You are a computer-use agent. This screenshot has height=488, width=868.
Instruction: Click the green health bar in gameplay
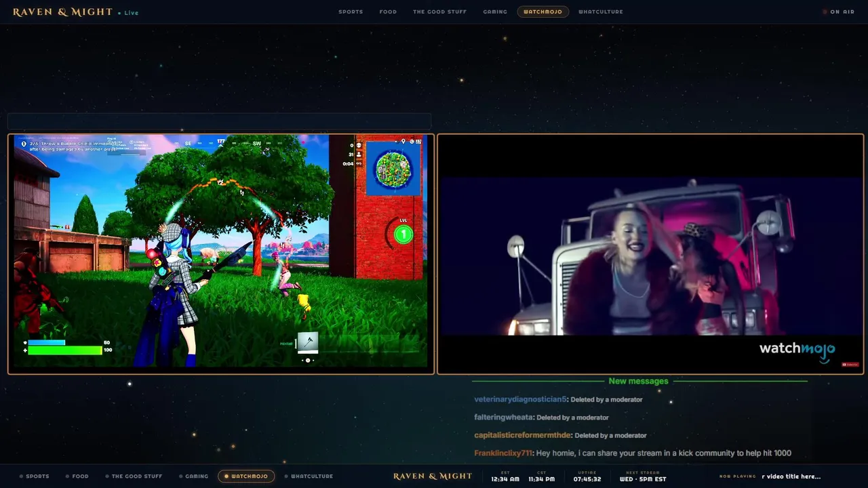(x=64, y=350)
